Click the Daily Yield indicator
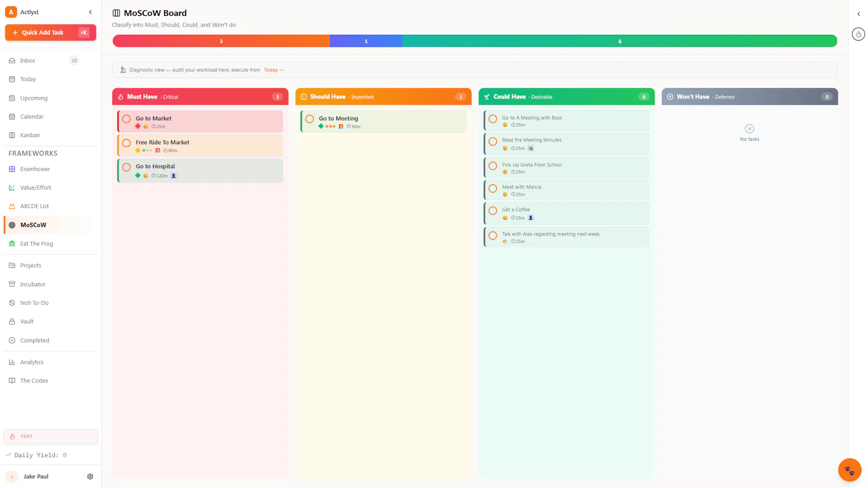Screen dimensions: 868x488 36,455
